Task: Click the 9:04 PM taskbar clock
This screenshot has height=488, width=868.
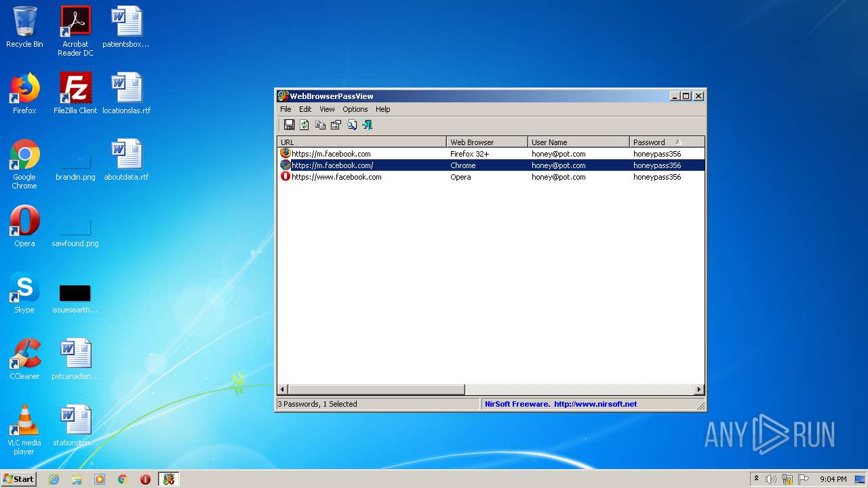Action: [x=833, y=479]
